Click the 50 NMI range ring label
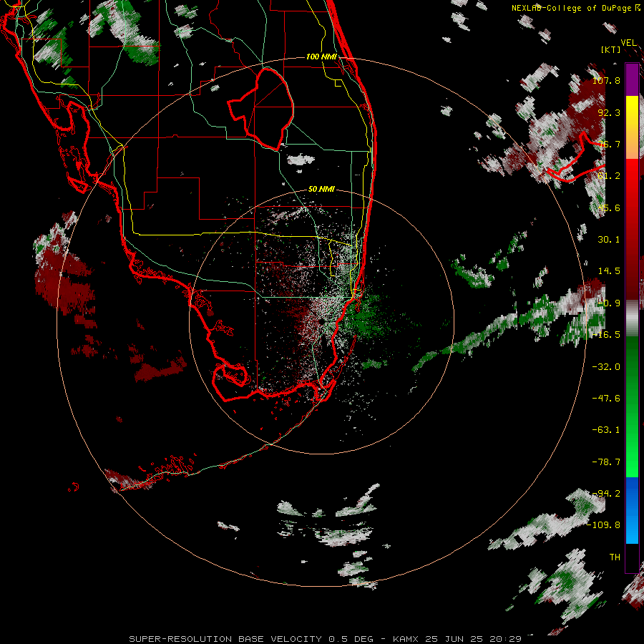 pos(321,190)
